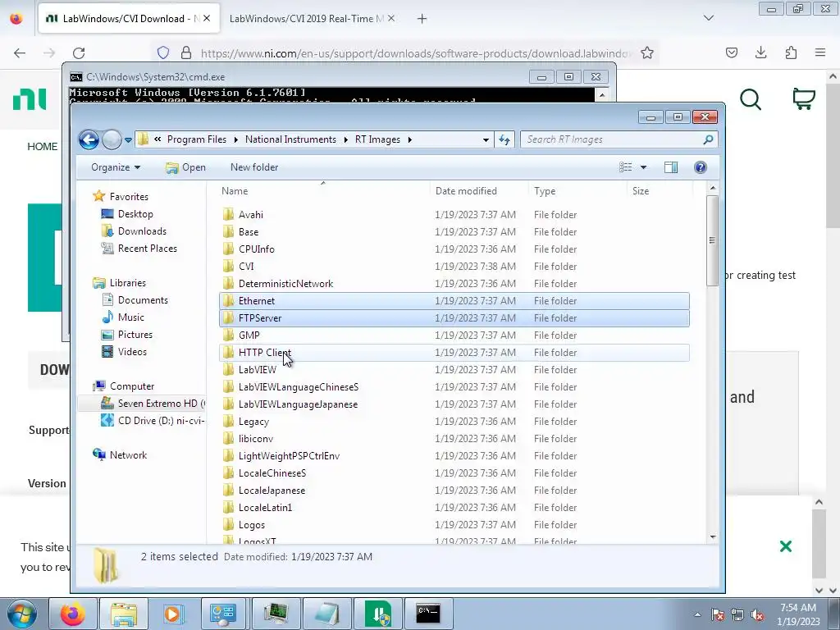Viewport: 840px width, 630px height.
Task: Select Pictures library
Action: coord(135,335)
